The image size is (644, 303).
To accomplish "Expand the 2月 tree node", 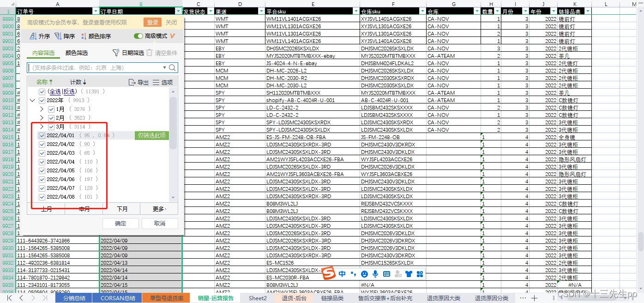I will (x=42, y=118).
